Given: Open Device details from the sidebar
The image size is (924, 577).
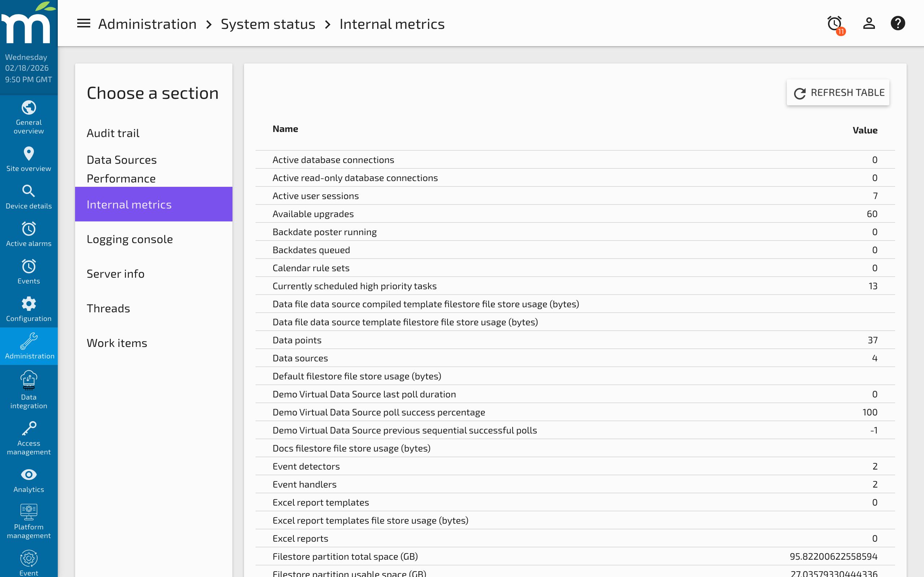Looking at the screenshot, I should coord(29,195).
